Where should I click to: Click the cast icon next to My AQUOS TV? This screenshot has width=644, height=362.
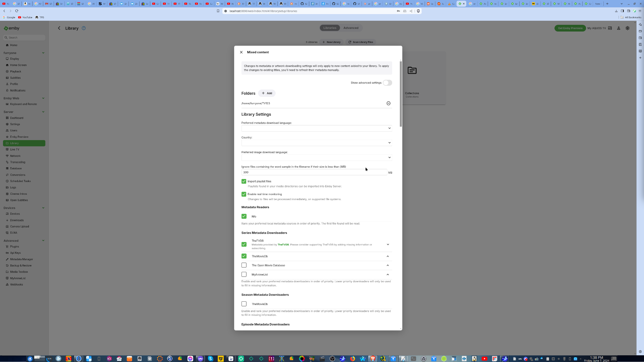pyautogui.click(x=610, y=28)
